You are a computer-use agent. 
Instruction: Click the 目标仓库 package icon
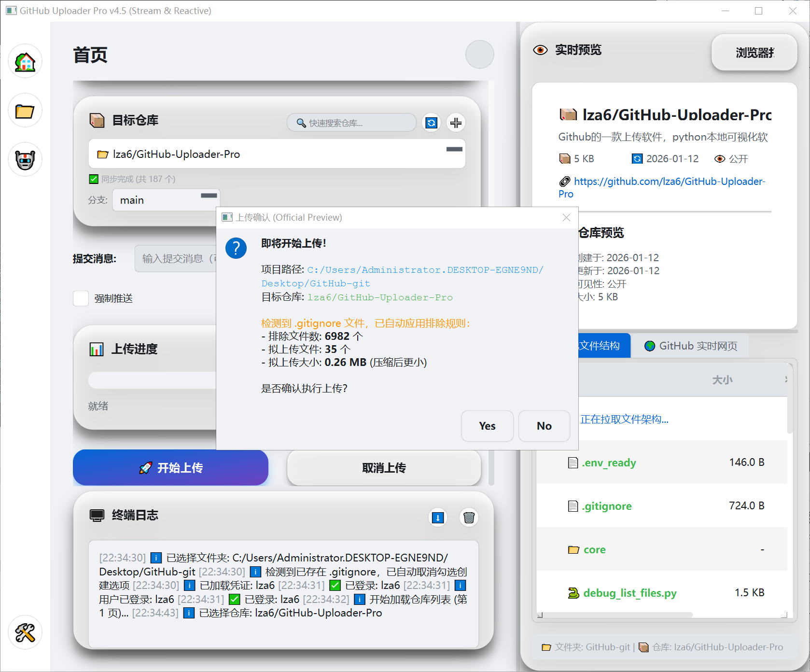click(x=97, y=120)
